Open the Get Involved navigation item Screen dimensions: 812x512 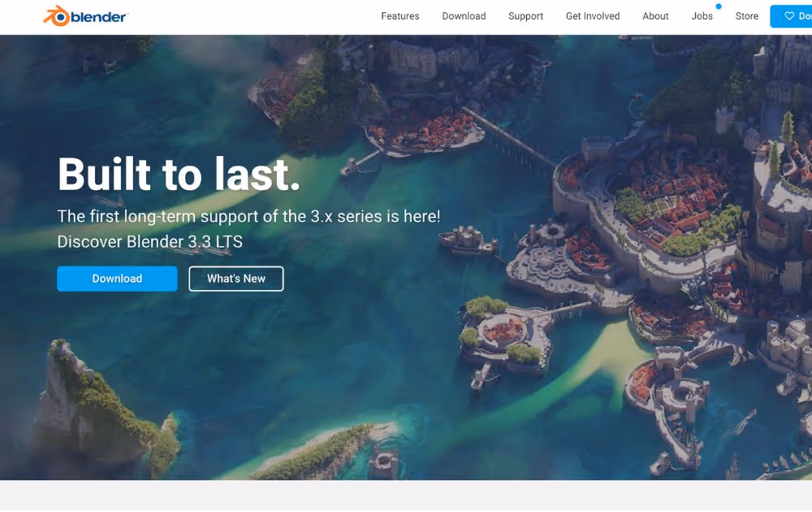593,16
